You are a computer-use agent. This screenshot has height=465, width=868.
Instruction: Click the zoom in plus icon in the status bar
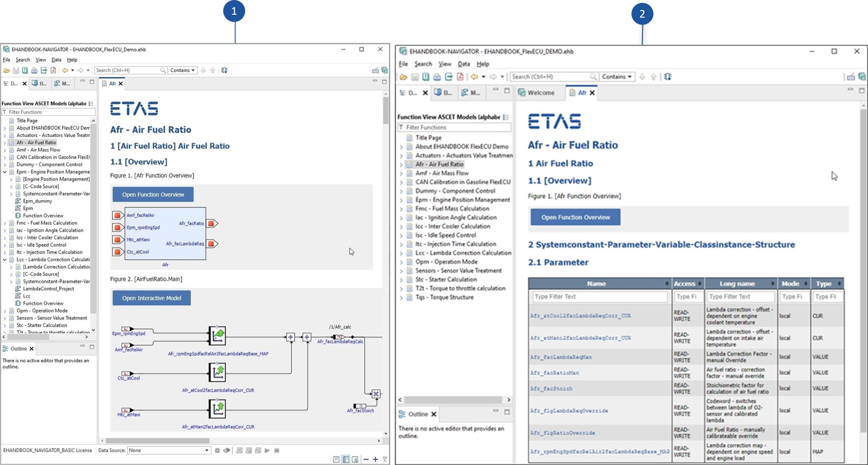pyautogui.click(x=375, y=459)
